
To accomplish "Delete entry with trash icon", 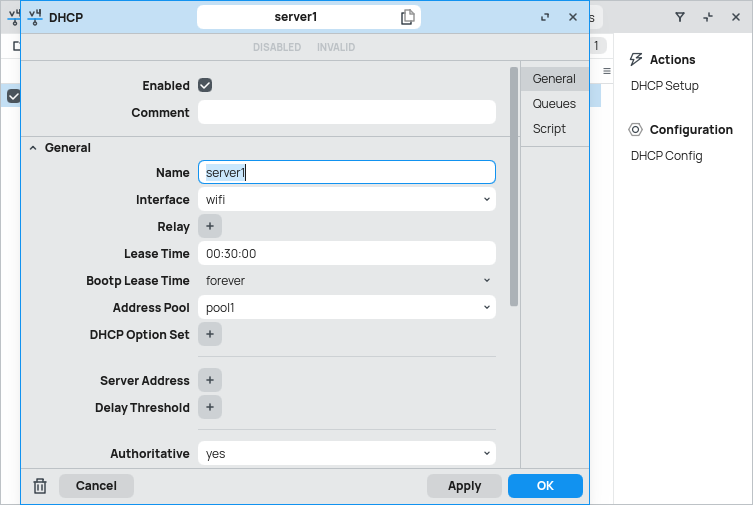I will pos(40,486).
